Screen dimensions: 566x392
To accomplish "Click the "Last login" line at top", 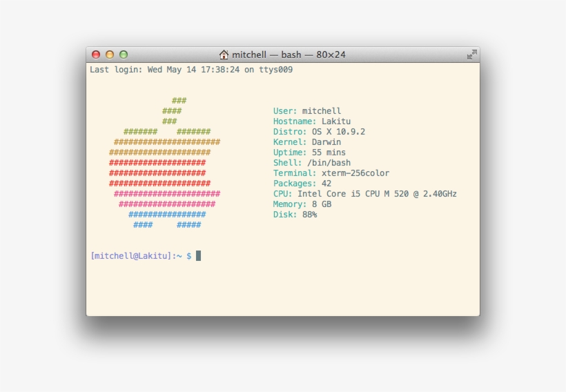I will [191, 70].
